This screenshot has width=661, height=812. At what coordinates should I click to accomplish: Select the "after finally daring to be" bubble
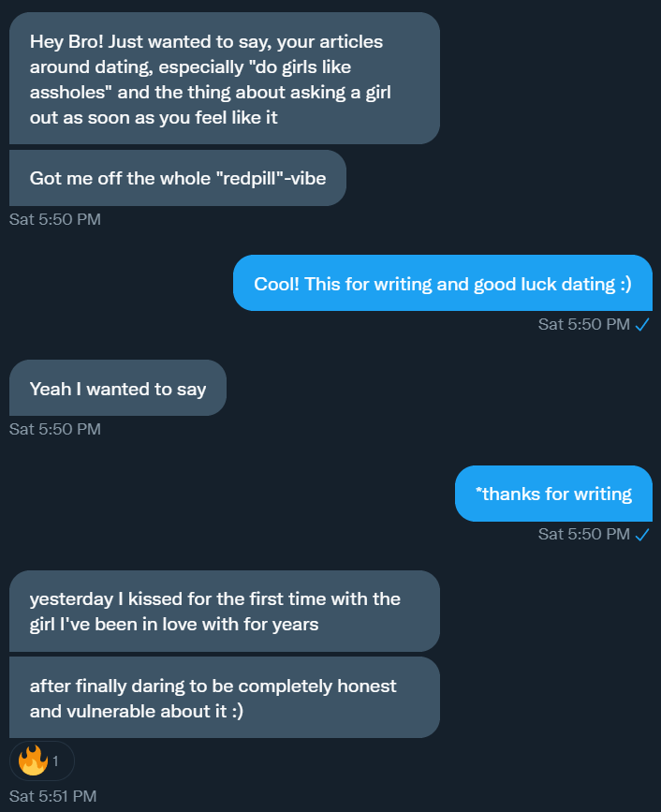coord(224,698)
